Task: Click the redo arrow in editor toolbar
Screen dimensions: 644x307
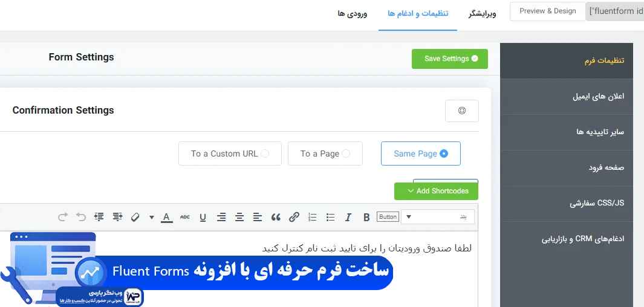Action: 62,217
